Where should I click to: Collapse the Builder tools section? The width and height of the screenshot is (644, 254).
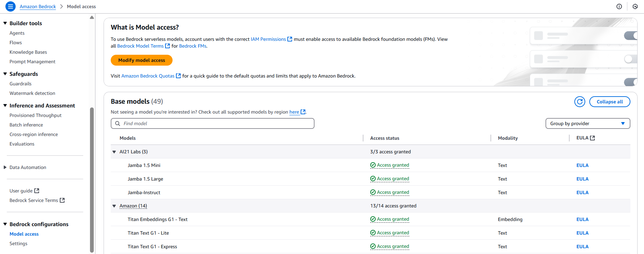pos(5,23)
